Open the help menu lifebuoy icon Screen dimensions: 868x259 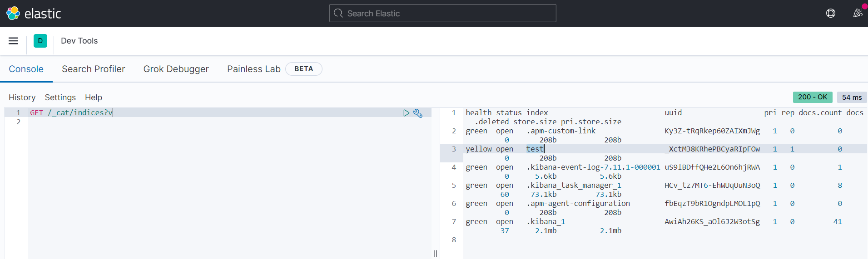[831, 13]
